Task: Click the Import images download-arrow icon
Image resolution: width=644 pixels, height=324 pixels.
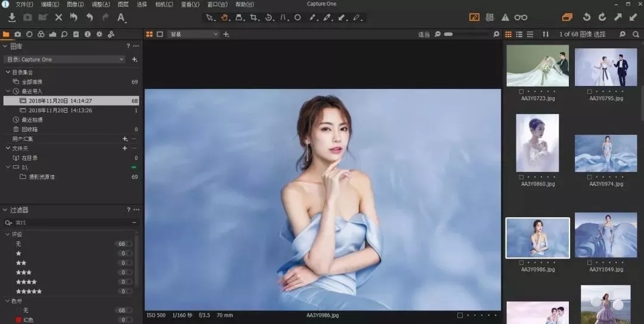Action: [11, 17]
